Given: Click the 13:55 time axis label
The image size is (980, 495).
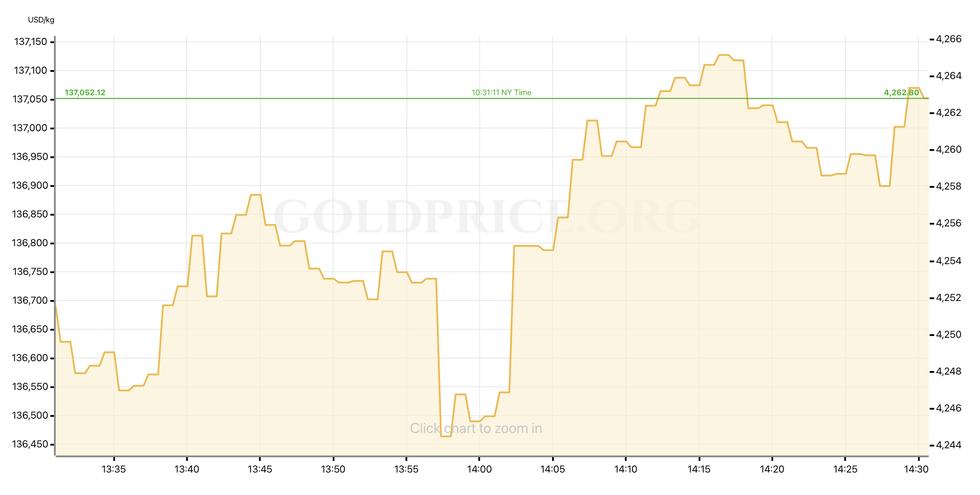Looking at the screenshot, I should click(406, 469).
